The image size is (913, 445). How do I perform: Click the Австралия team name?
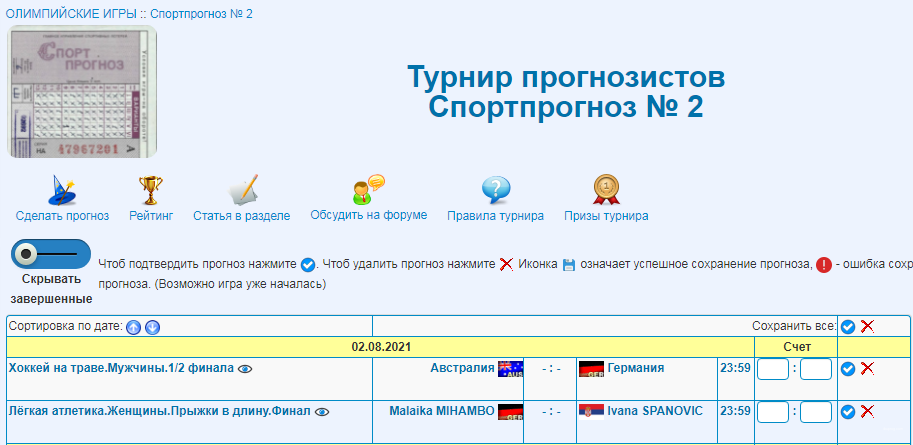[x=462, y=368]
